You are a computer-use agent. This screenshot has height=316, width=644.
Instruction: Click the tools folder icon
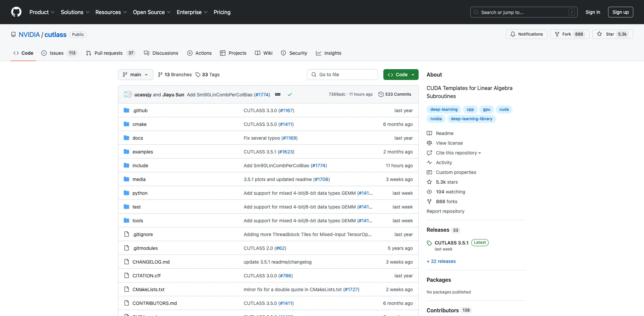(126, 220)
